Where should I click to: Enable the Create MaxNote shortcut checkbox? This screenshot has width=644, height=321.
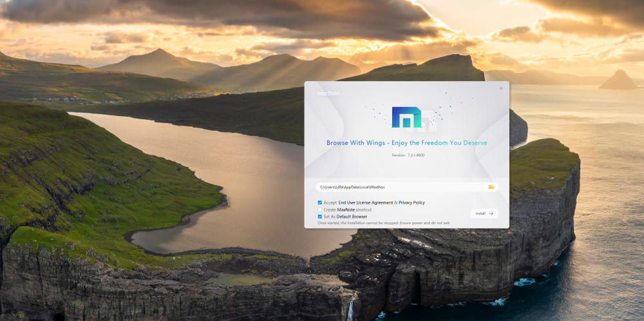[x=320, y=209]
